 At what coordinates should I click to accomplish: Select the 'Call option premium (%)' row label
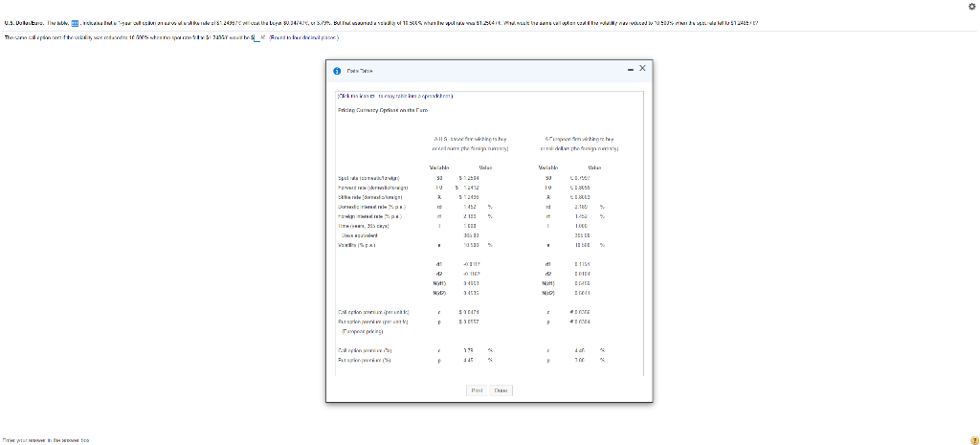pos(364,351)
